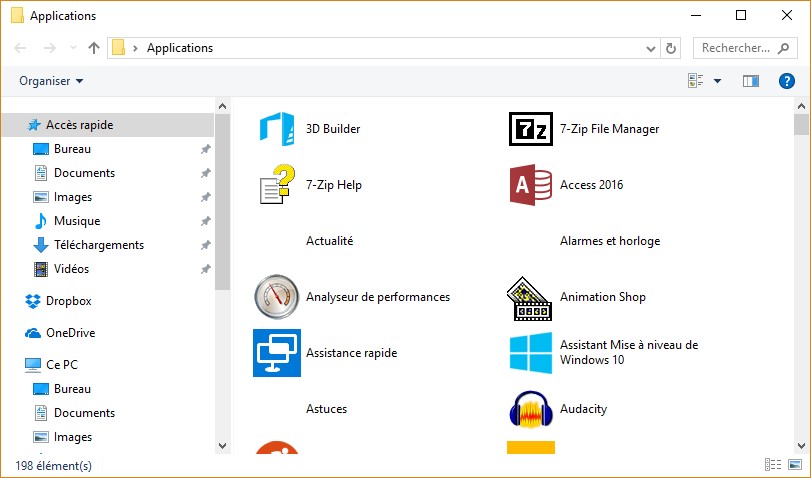Launch 7-Zip File Manager icon
Screen dimensions: 811x478
(530, 129)
